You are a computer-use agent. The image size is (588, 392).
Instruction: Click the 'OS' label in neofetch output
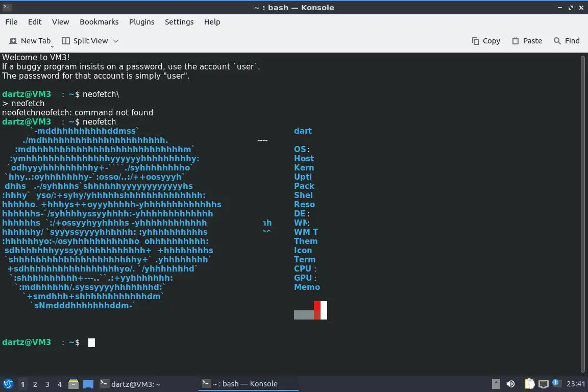[x=300, y=150]
